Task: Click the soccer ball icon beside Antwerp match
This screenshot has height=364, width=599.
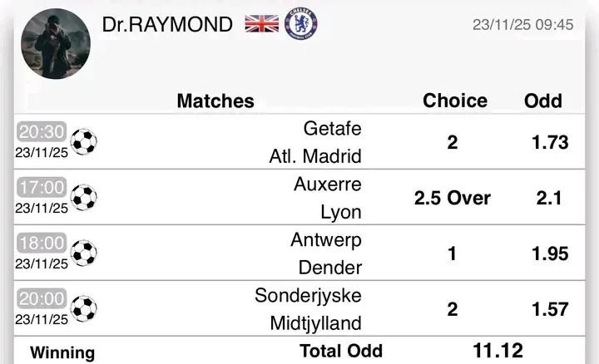Action: [x=83, y=253]
